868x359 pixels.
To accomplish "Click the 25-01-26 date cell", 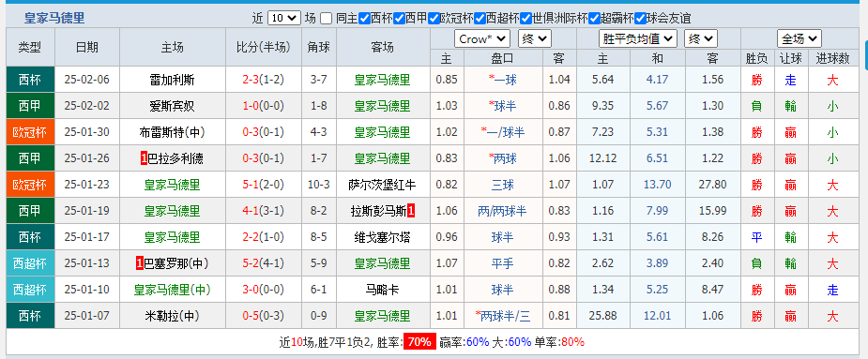I will tap(87, 158).
